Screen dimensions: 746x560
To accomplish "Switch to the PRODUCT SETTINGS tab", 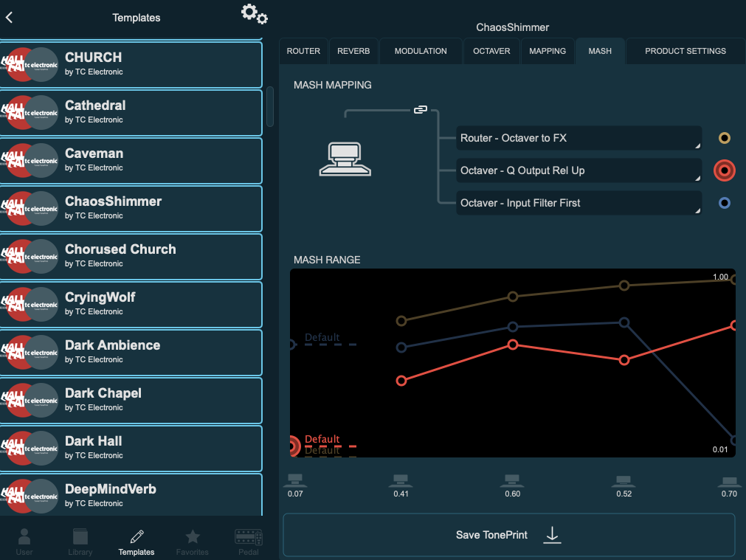I will [685, 51].
